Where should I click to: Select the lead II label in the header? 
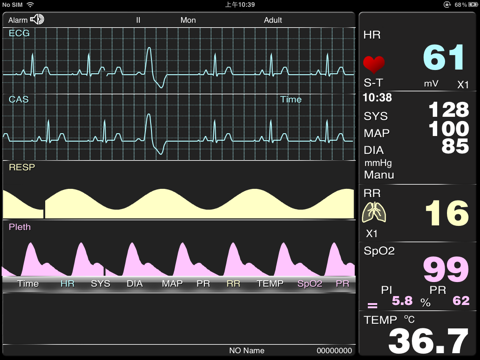[138, 20]
